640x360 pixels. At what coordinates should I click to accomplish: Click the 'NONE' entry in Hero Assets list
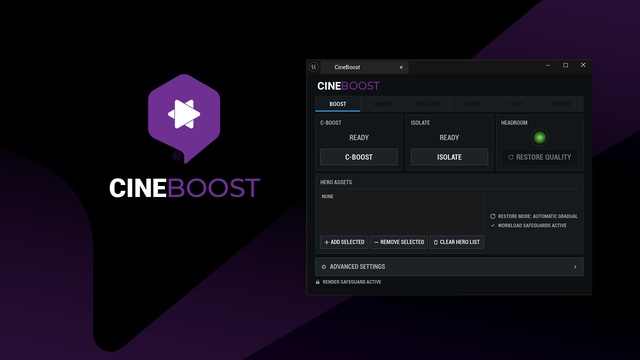pyautogui.click(x=327, y=196)
